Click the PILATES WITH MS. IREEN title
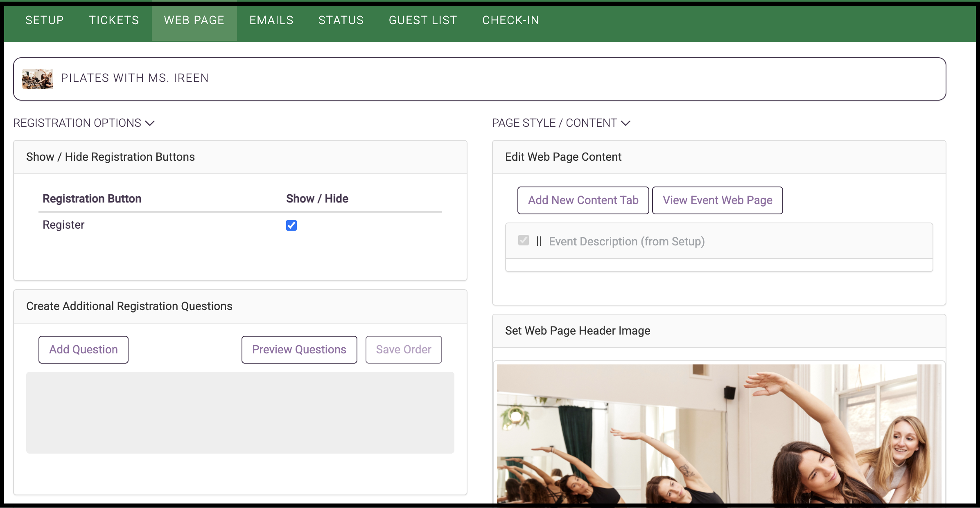The image size is (980, 508). [135, 78]
